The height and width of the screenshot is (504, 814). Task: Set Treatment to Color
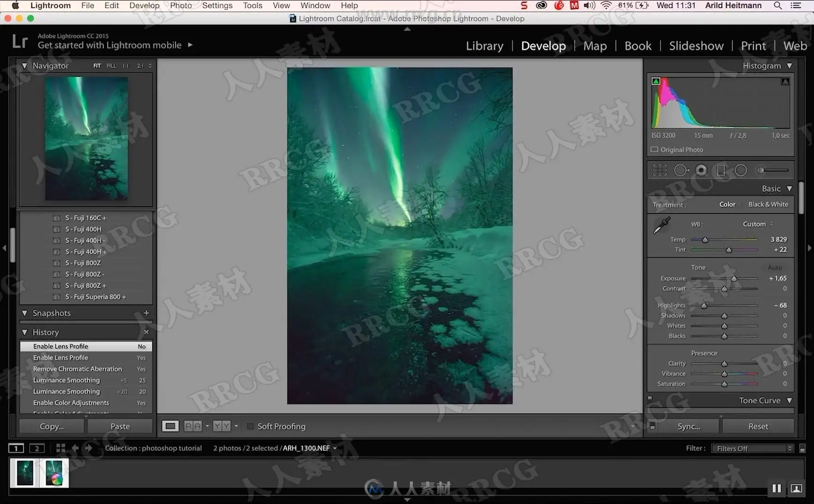coord(727,205)
